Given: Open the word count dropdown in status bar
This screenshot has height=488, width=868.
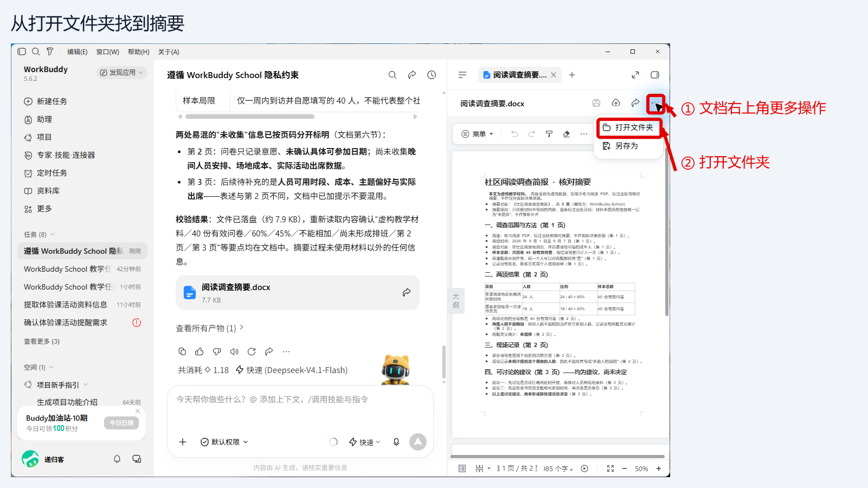Looking at the screenshot, I should coord(558,468).
